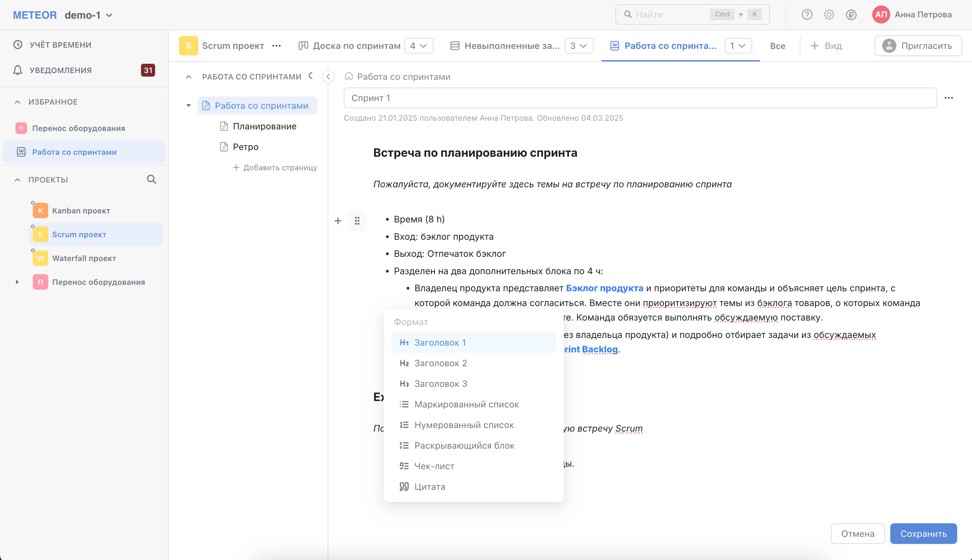Click Добавить страницу link
The width and height of the screenshot is (972, 560).
275,167
